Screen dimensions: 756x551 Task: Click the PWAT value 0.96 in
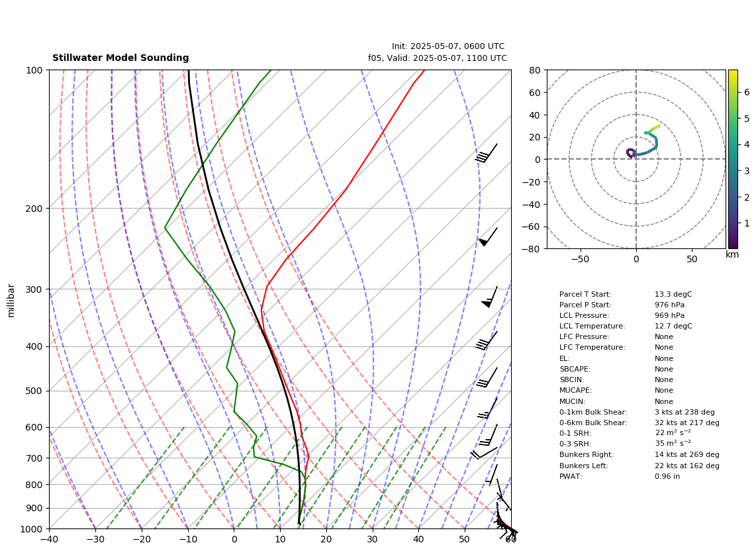[x=667, y=476]
